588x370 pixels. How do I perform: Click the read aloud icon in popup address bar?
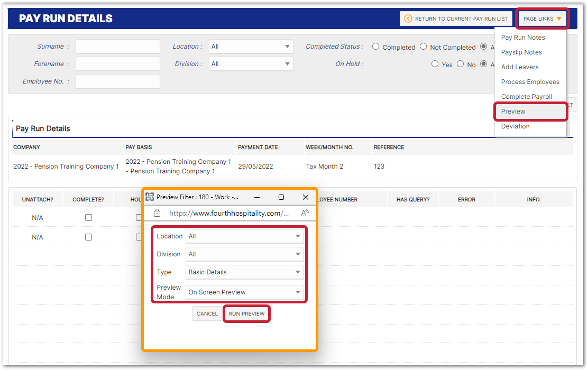[x=305, y=213]
